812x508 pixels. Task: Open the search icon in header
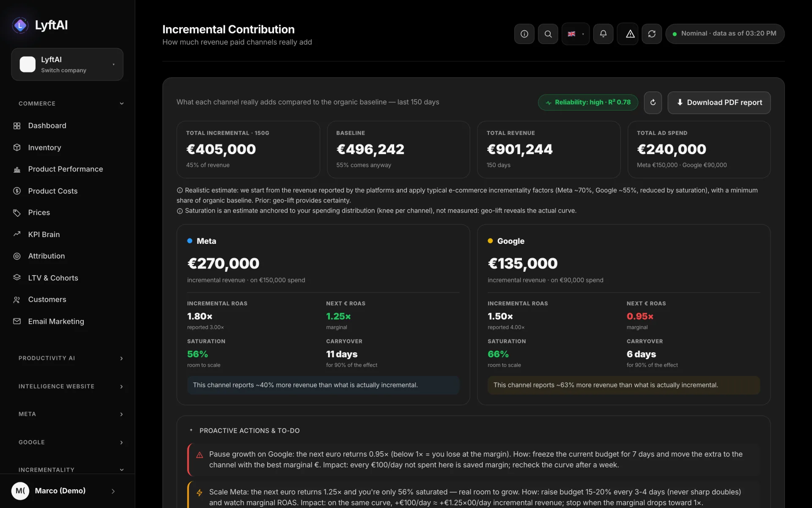point(548,34)
